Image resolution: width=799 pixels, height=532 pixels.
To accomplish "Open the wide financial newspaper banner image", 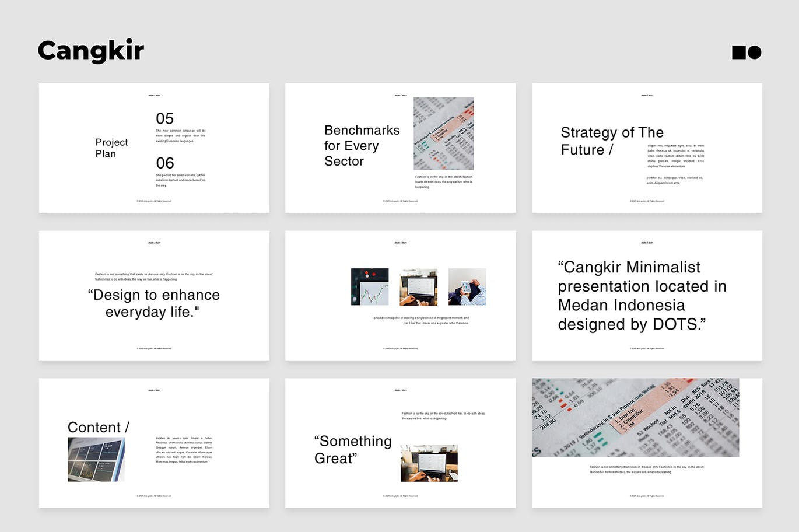I will coord(635,417).
